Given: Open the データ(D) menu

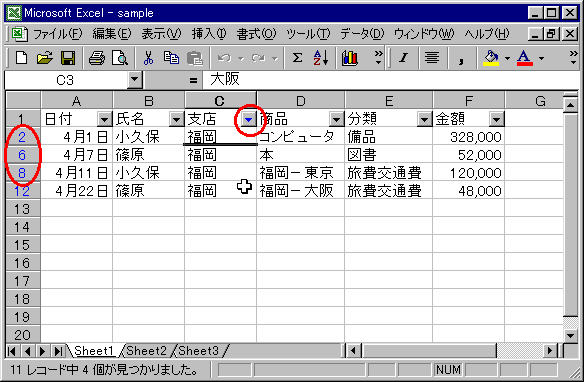Looking at the screenshot, I should [362, 34].
